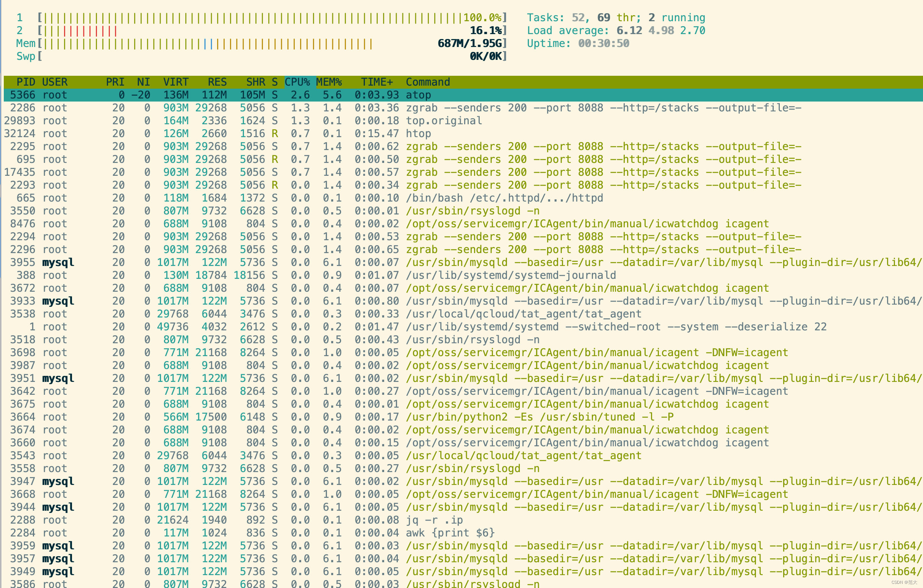Select the systemd-journald process row
The height and width of the screenshot is (588, 923).
(x=463, y=275)
